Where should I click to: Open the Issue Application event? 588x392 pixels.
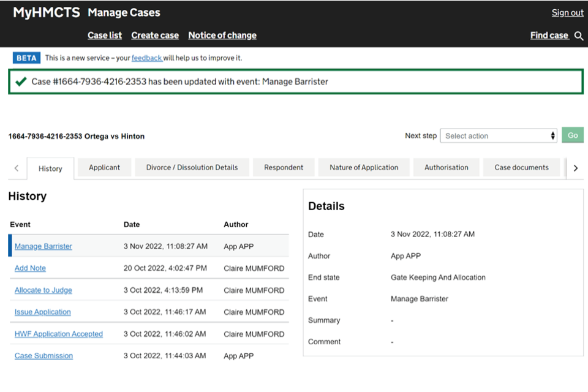[43, 312]
